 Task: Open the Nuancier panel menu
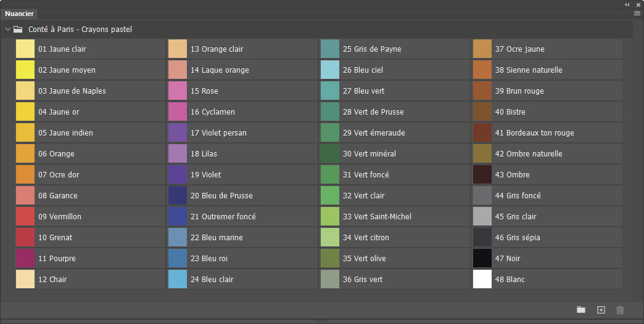[x=637, y=13]
